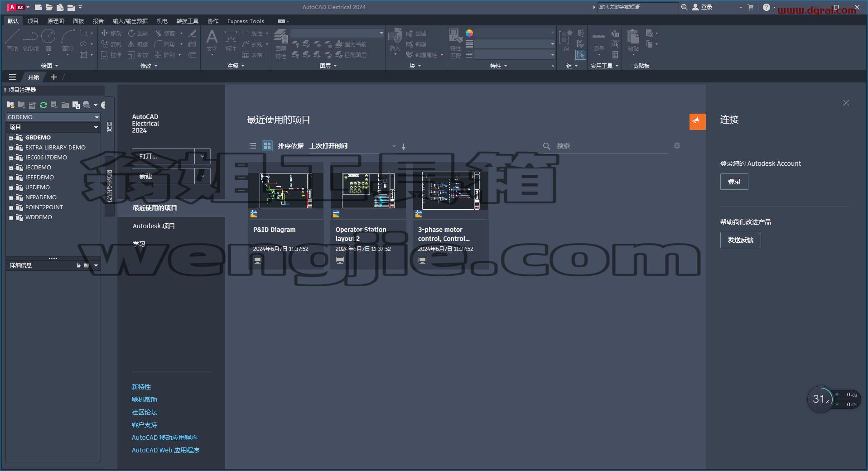The width and height of the screenshot is (868, 471).
Task: Click the 镜像 (Mirror) tool
Action: point(138,44)
